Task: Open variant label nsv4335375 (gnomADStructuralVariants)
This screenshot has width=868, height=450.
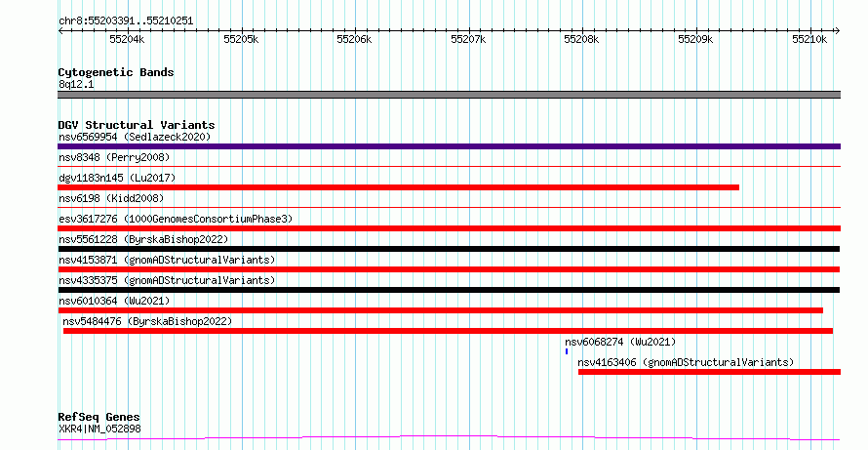Action: [x=167, y=280]
